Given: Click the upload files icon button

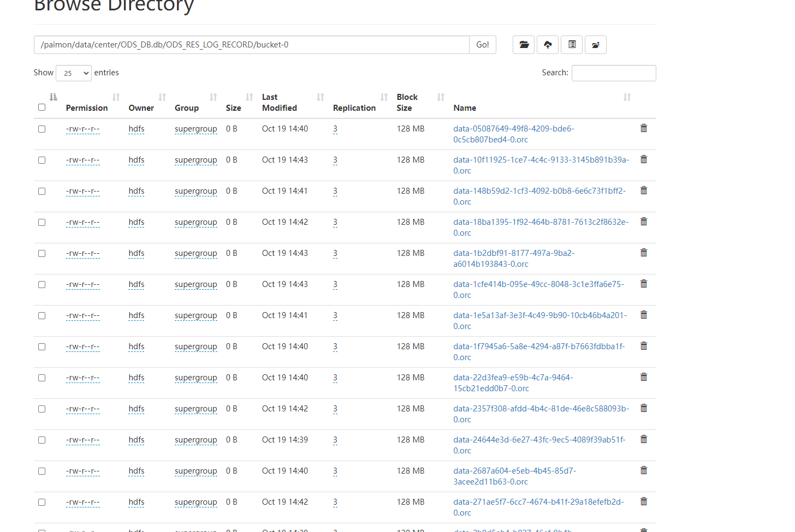Looking at the screenshot, I should tap(548, 45).
